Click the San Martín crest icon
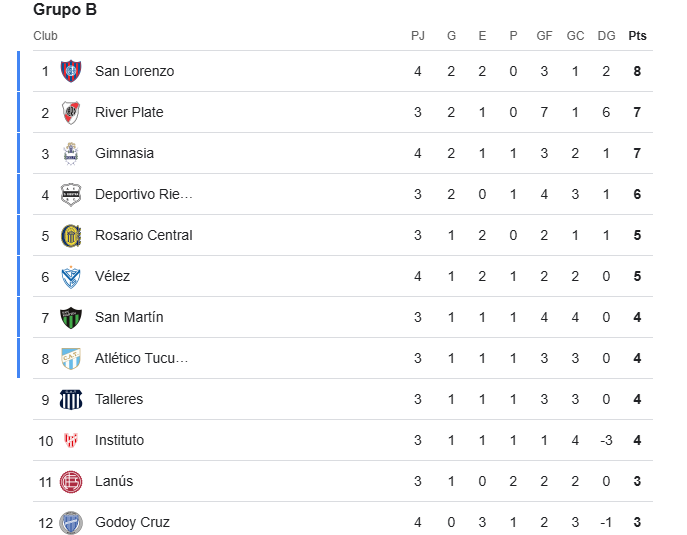687x535 pixels. (x=71, y=318)
